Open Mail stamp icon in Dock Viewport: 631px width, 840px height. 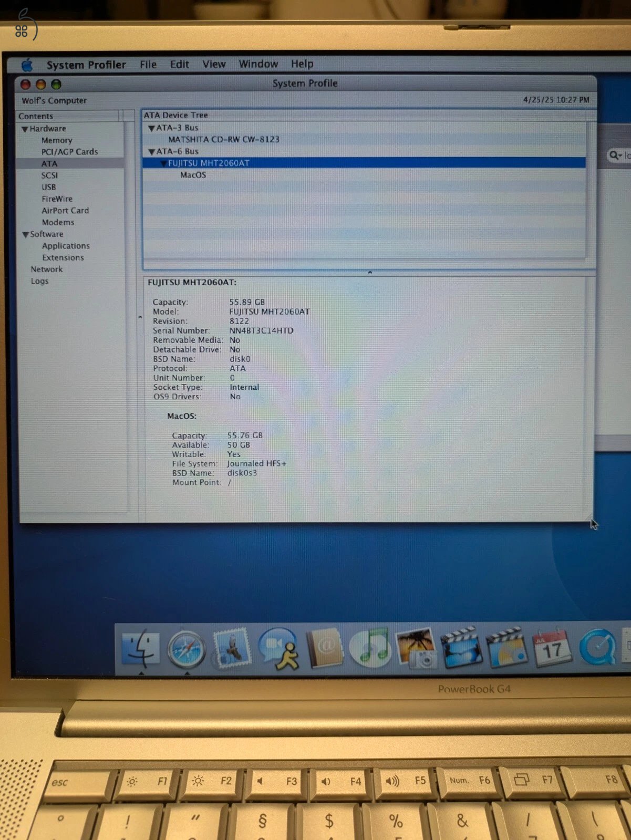point(231,647)
